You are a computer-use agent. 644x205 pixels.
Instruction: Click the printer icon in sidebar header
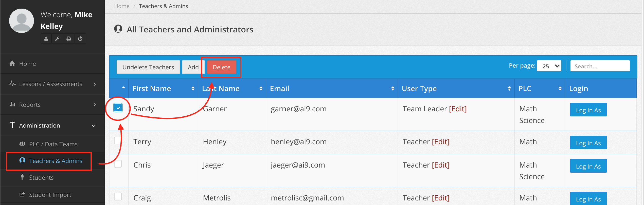tap(69, 39)
